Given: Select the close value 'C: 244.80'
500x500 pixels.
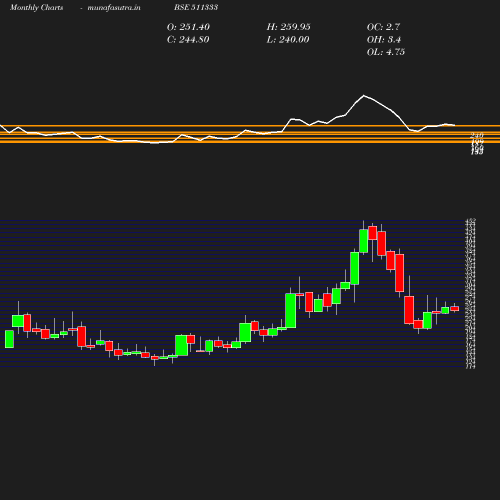Looking at the screenshot, I should click(x=188, y=40).
